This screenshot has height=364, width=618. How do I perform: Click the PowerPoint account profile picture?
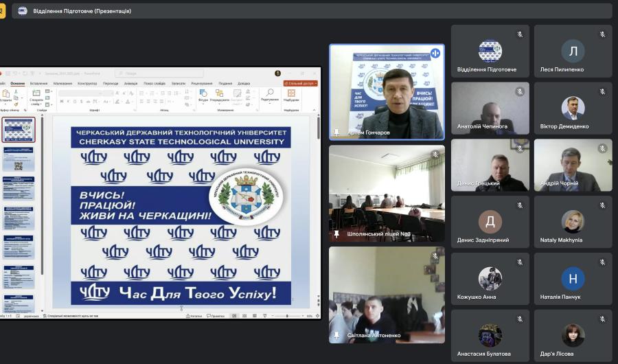(277, 73)
